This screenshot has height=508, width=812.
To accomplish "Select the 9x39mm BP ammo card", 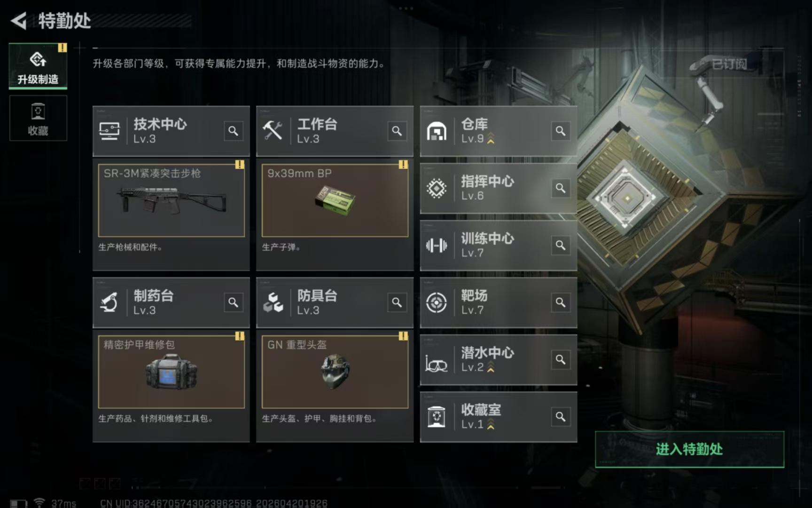I will pos(335,200).
